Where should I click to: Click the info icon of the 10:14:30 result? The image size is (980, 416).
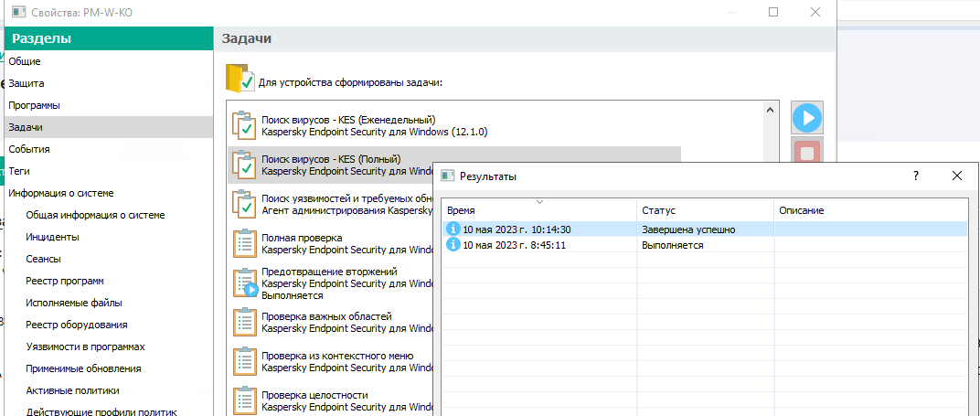point(453,229)
